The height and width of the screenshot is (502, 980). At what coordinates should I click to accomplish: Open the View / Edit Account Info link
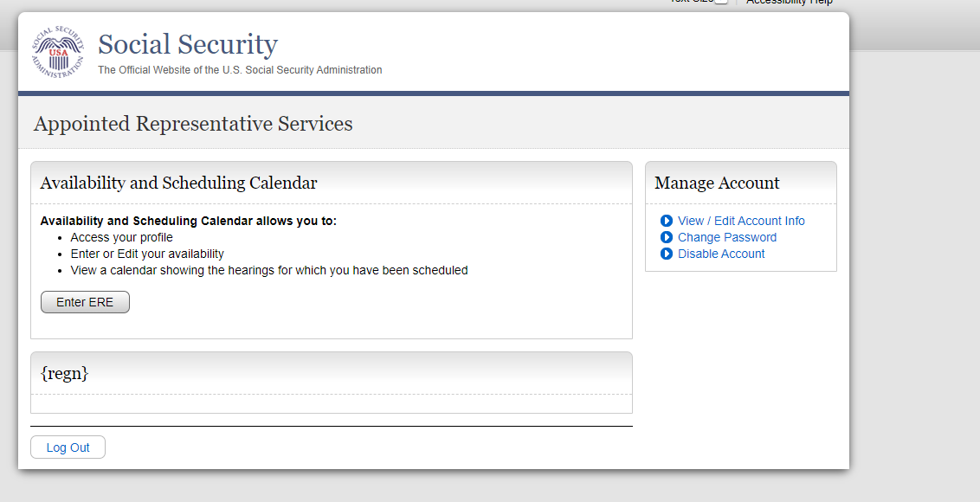[x=741, y=221]
